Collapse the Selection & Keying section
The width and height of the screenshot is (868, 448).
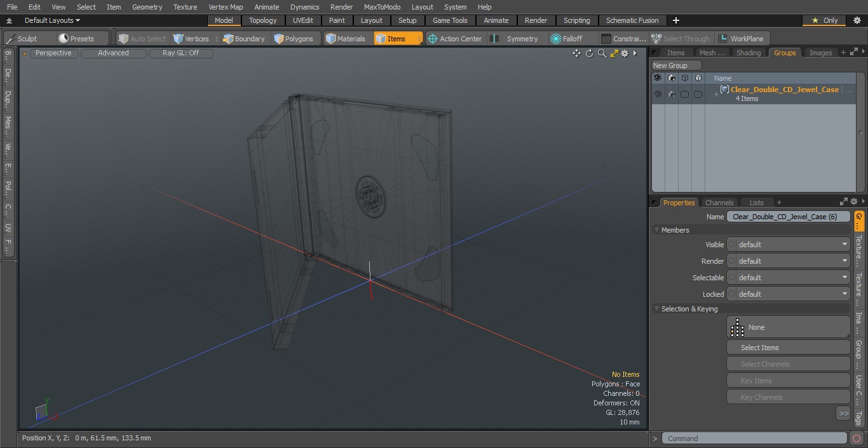[x=656, y=309]
